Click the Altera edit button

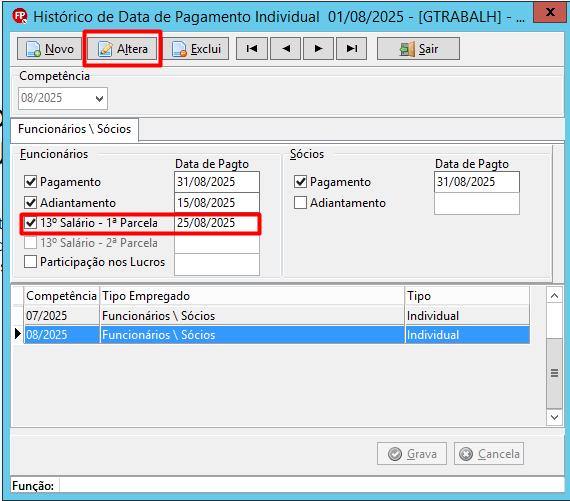(x=122, y=49)
